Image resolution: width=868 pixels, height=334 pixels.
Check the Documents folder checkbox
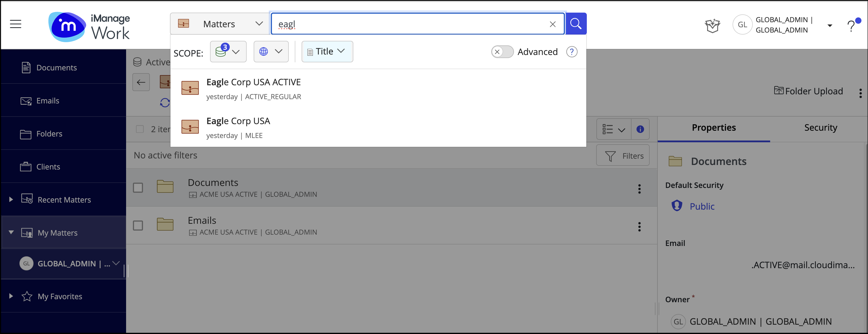138,188
